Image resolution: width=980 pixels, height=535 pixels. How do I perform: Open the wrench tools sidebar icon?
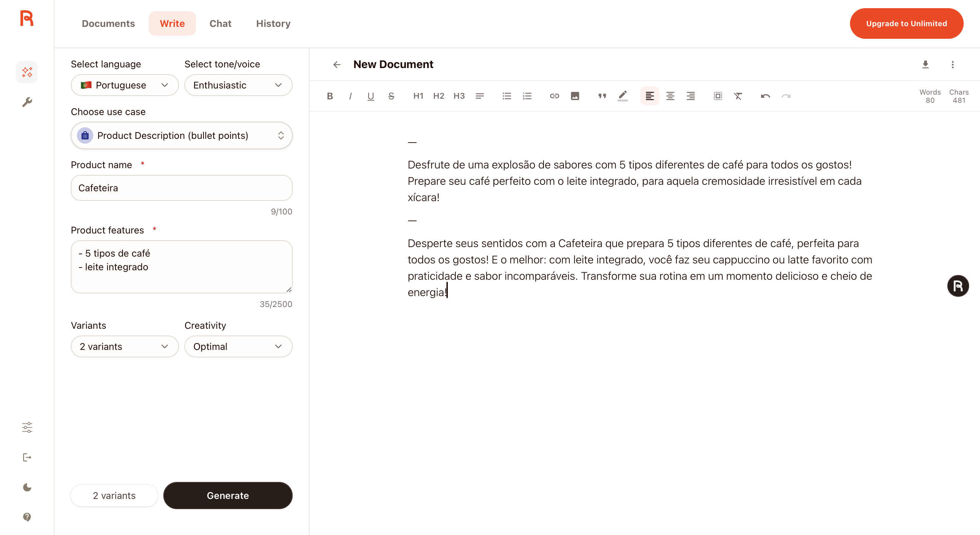27,102
